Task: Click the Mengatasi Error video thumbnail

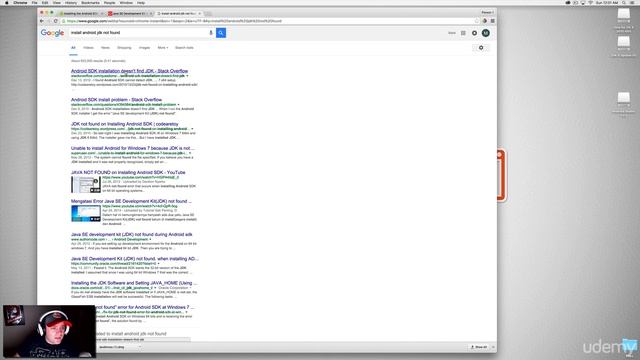Action: (x=86, y=213)
